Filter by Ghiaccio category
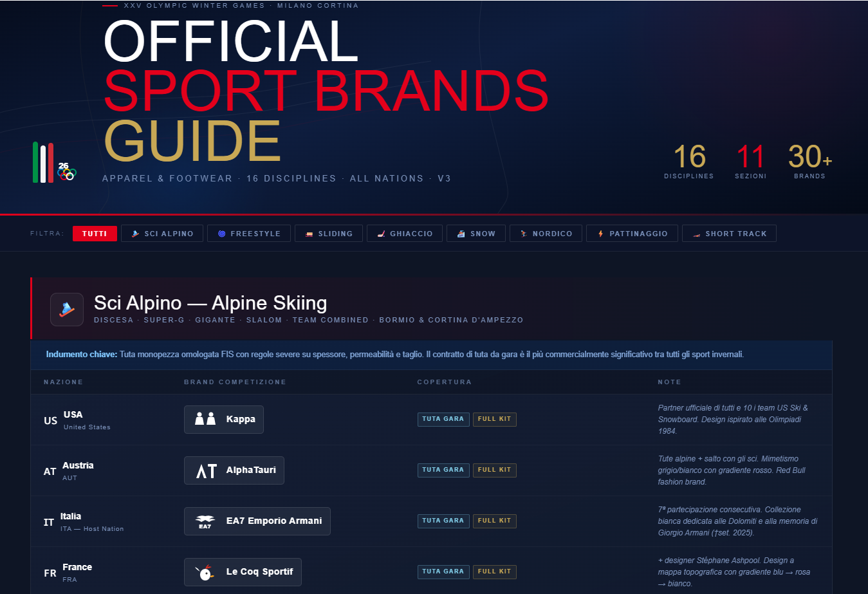868x594 pixels. tap(405, 233)
